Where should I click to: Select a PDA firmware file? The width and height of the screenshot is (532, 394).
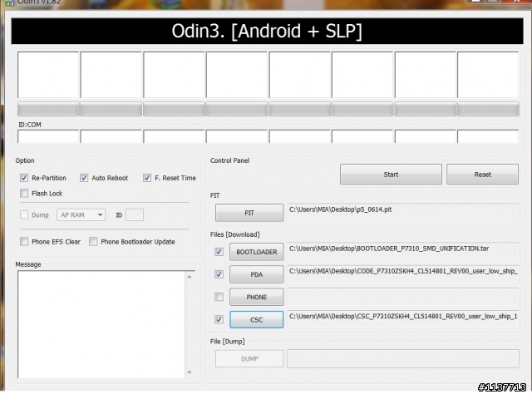[257, 274]
